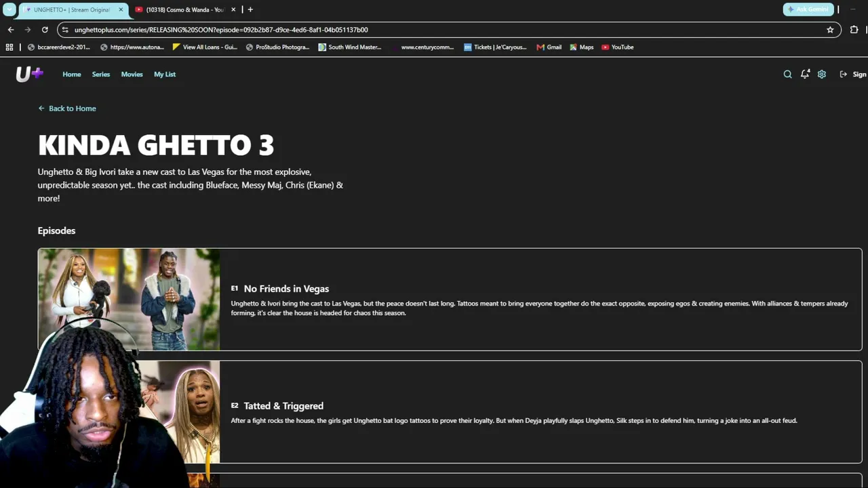
Task: Open the browser extensions puzzle icon
Action: point(854,30)
